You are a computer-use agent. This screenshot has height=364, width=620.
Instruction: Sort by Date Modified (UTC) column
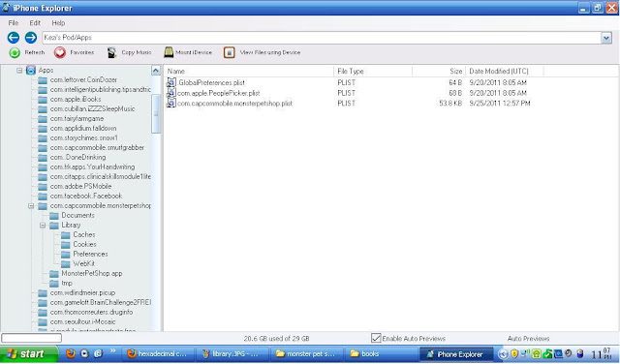505,71
